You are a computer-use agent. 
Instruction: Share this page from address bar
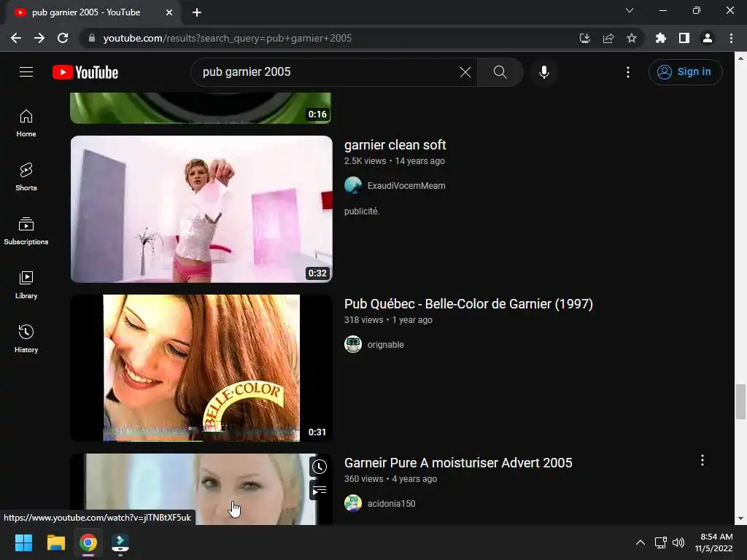click(x=608, y=38)
